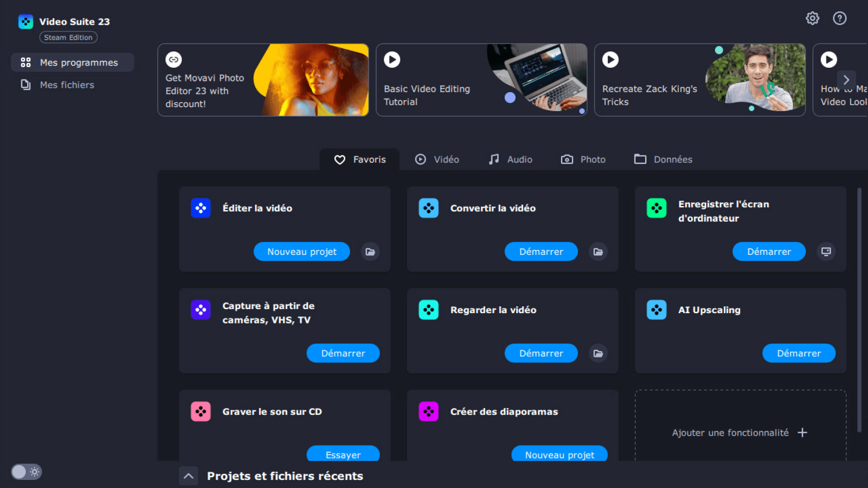Click the Éditer la vidéo app icon

(201, 208)
